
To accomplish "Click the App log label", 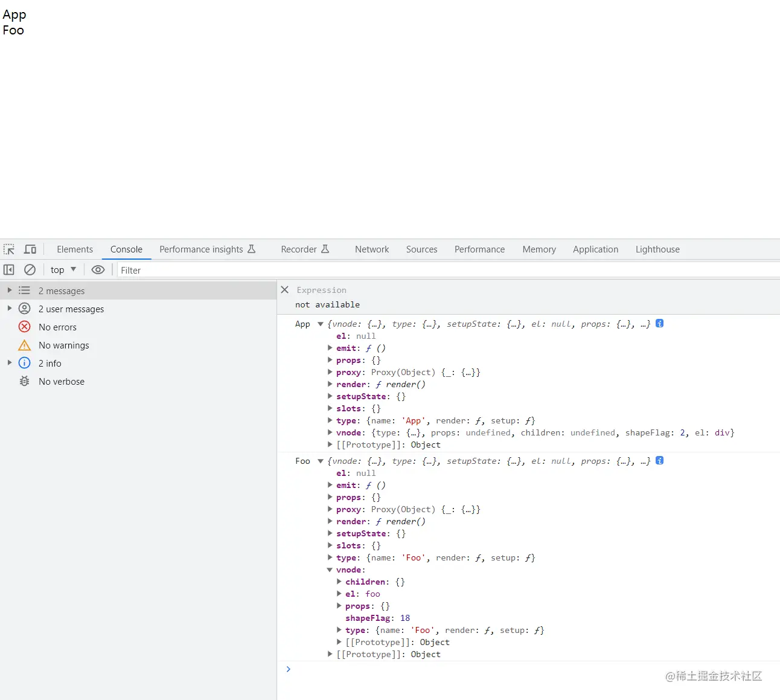I will (x=302, y=324).
